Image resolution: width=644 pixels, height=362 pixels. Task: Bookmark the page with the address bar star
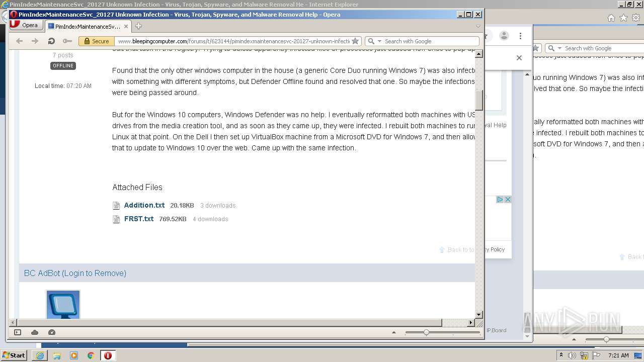(x=355, y=41)
